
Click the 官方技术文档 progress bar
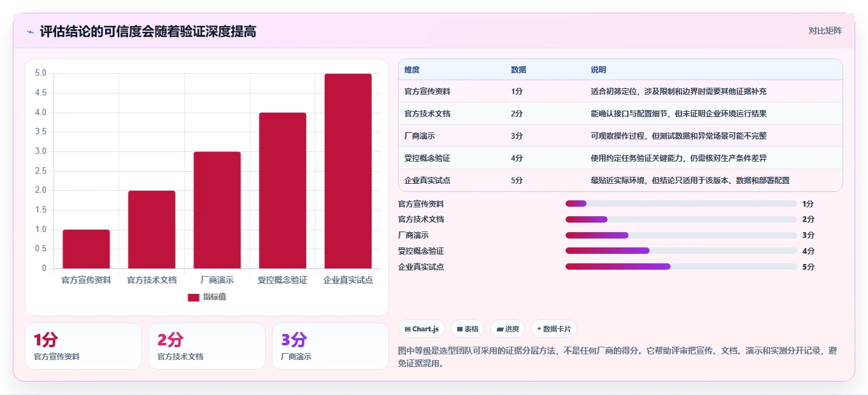(x=681, y=219)
